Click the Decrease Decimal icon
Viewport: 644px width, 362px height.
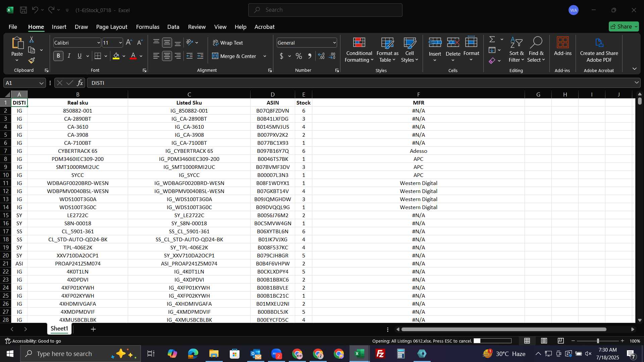click(x=332, y=56)
